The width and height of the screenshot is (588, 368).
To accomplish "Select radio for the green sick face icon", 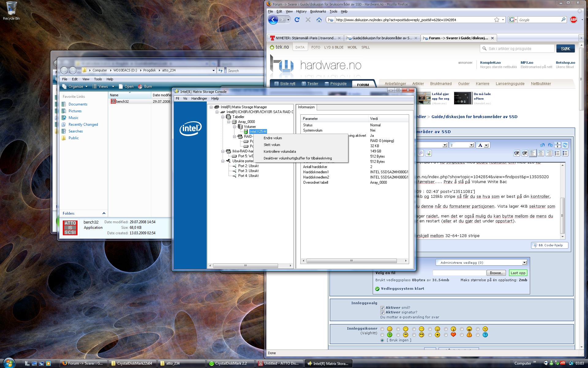I will [382, 335].
